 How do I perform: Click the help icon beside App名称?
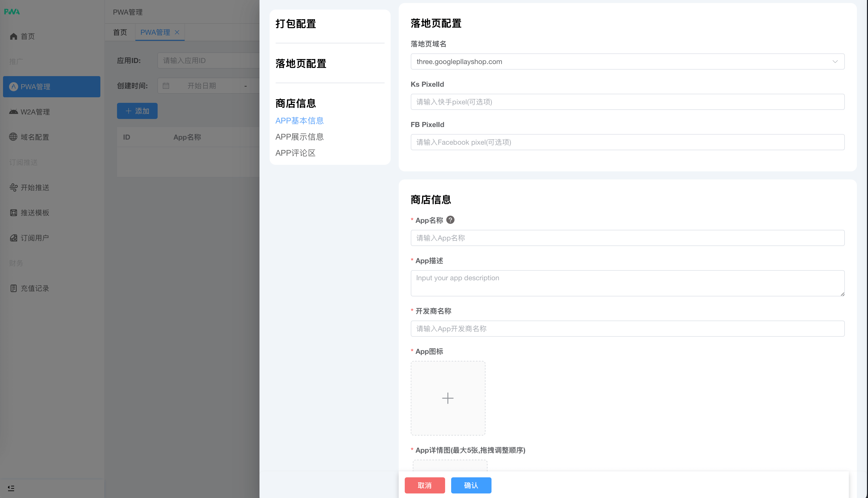point(451,220)
